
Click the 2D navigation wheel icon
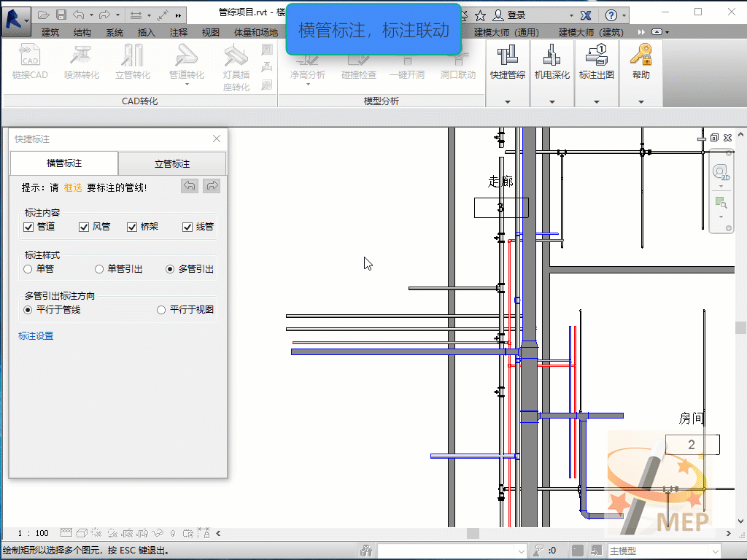(721, 172)
